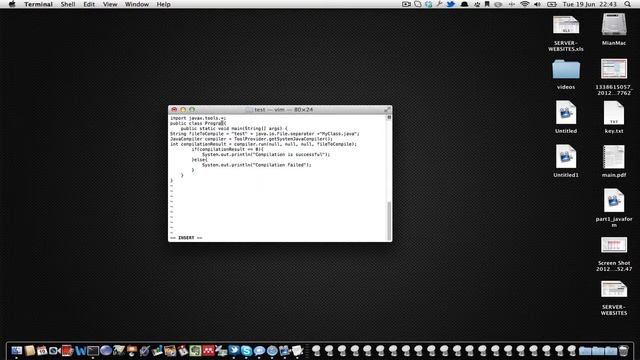Screen dimensions: 640x360
Task: Click the 'JavaCompiler compiler' code line
Action: click(251, 139)
